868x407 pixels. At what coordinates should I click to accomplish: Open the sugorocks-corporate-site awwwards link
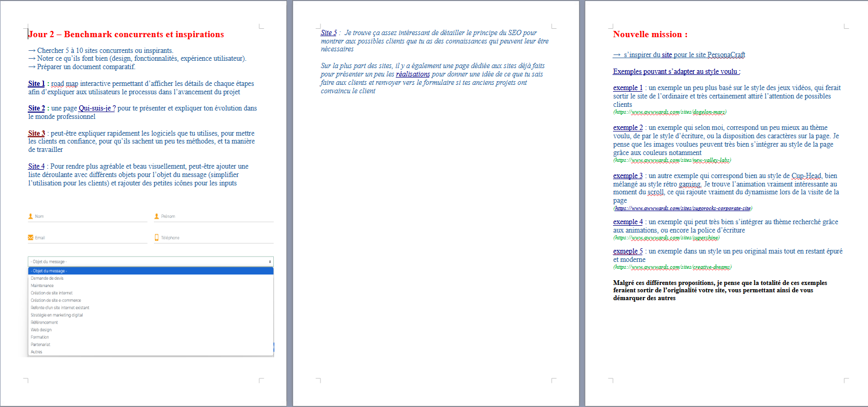(683, 208)
